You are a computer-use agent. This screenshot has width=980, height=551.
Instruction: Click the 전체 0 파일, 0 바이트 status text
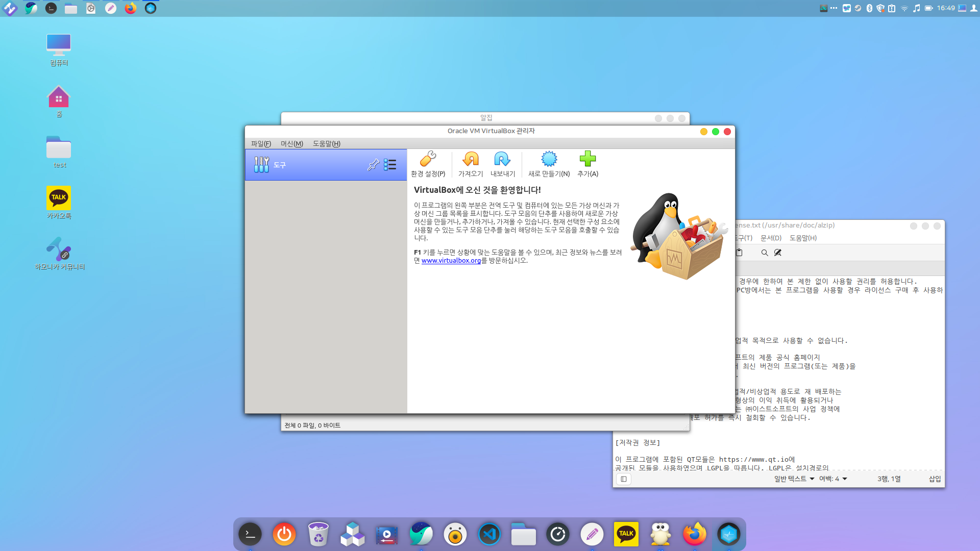[x=312, y=425]
